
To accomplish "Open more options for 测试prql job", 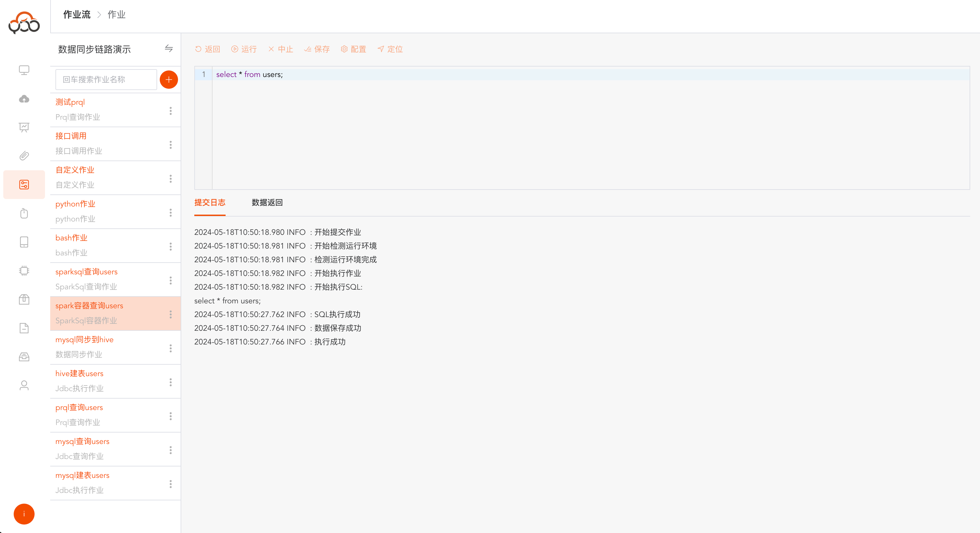I will pos(171,111).
